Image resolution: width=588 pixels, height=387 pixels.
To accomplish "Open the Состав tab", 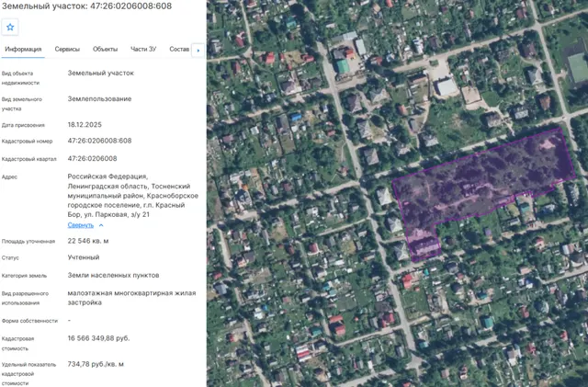I will [179, 49].
